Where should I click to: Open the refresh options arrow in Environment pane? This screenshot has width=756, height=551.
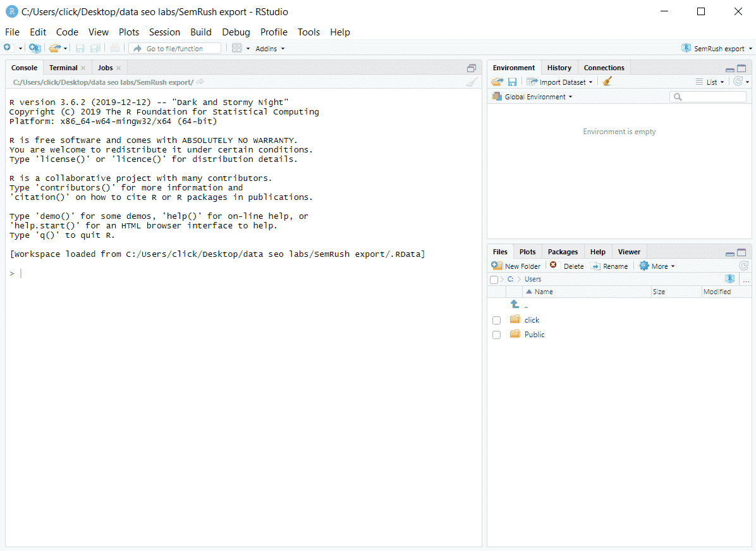click(x=748, y=82)
